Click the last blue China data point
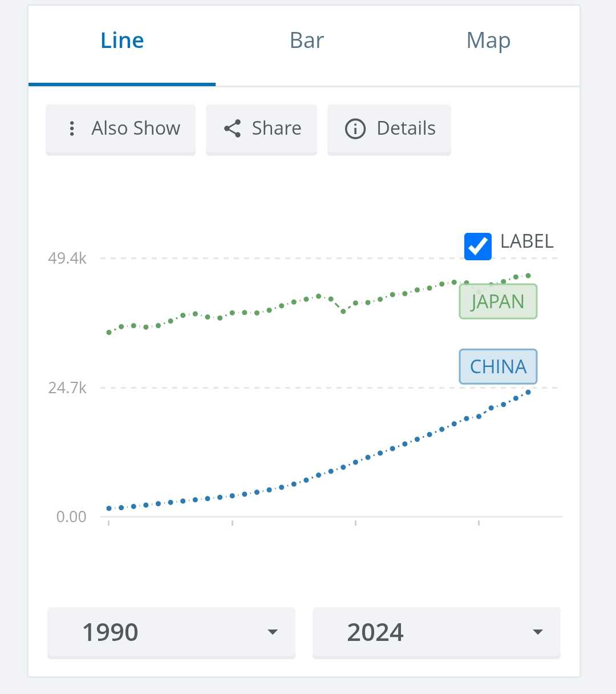This screenshot has width=616, height=694. [528, 392]
